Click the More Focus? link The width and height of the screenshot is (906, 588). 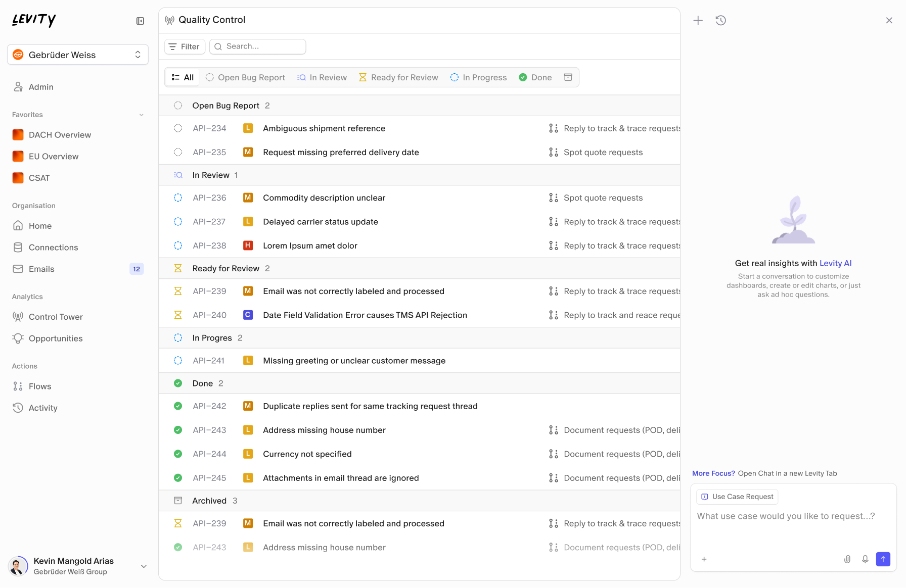(713, 473)
